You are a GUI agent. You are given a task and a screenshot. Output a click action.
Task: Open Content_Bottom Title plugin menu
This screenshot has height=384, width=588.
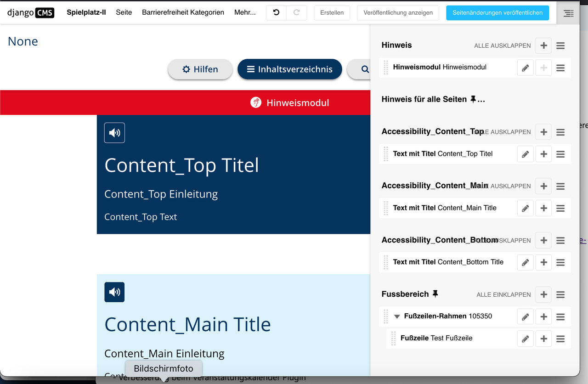click(x=560, y=262)
